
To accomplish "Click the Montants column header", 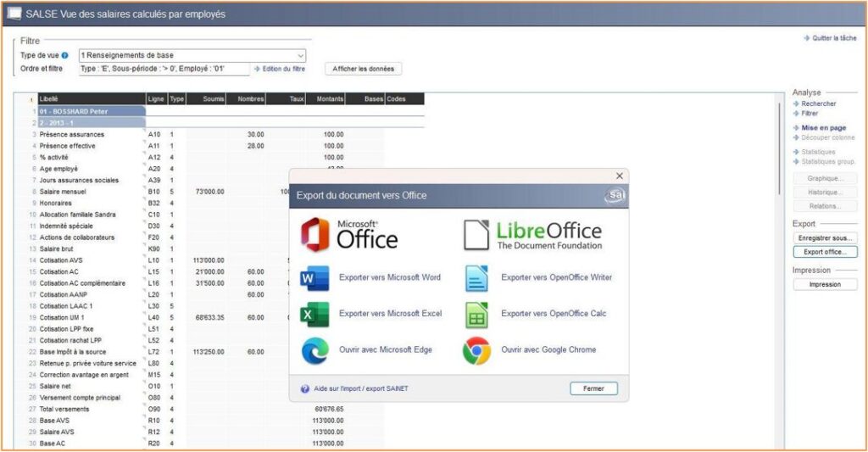I will point(326,99).
